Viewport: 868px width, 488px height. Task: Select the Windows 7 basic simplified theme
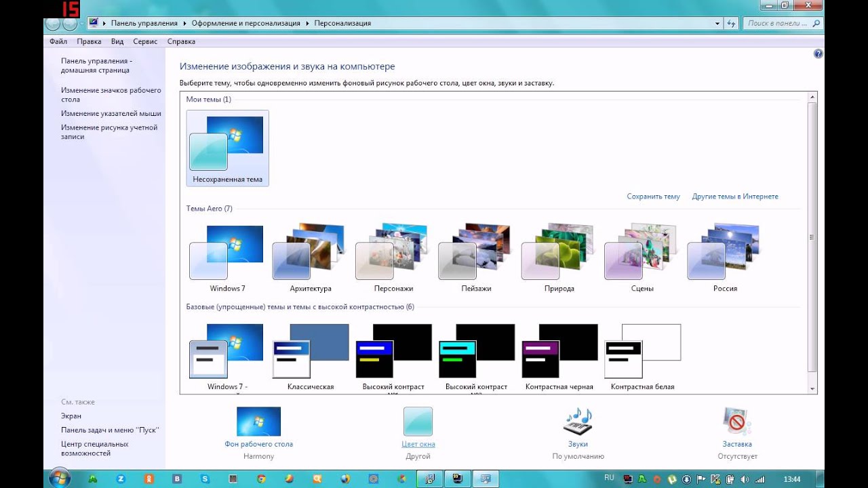227,357
